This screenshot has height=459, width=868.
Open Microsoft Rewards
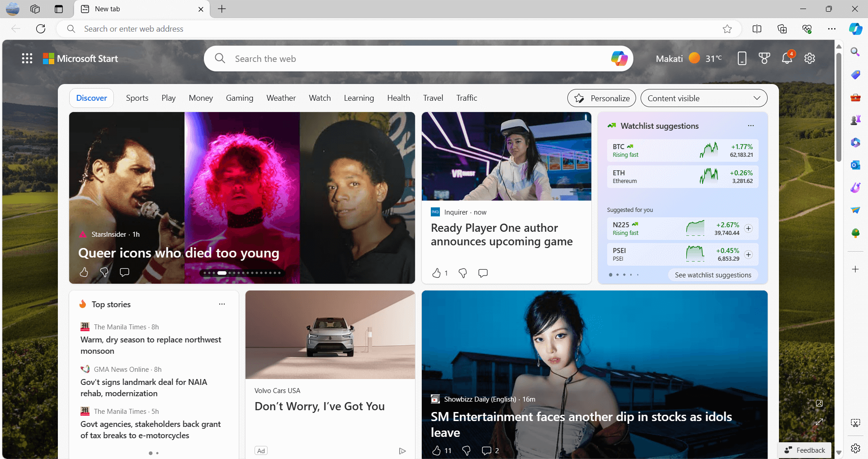tap(764, 58)
